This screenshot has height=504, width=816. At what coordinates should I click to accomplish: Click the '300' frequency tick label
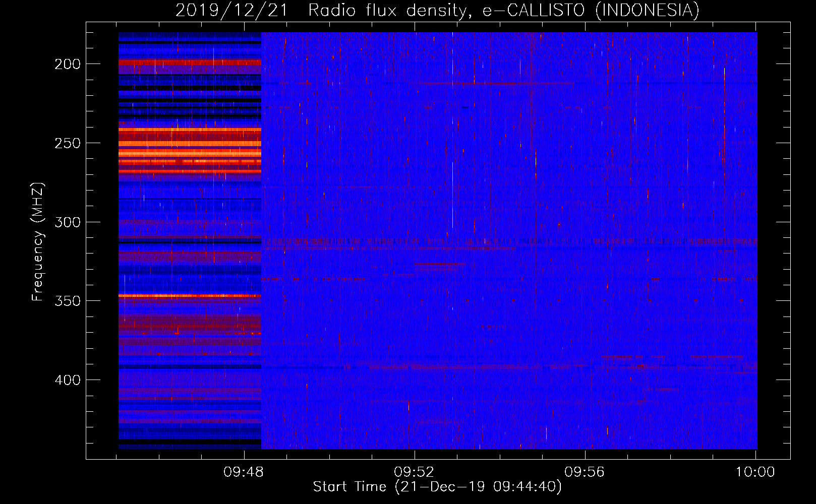pos(68,222)
